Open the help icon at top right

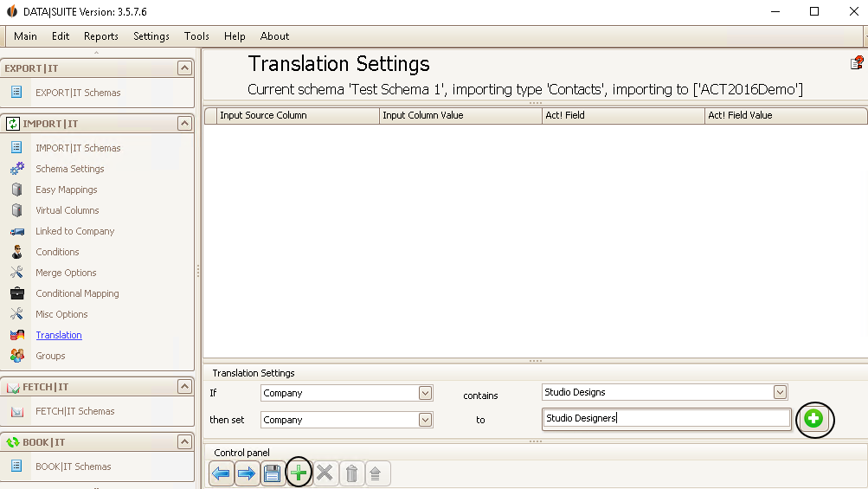coord(857,62)
